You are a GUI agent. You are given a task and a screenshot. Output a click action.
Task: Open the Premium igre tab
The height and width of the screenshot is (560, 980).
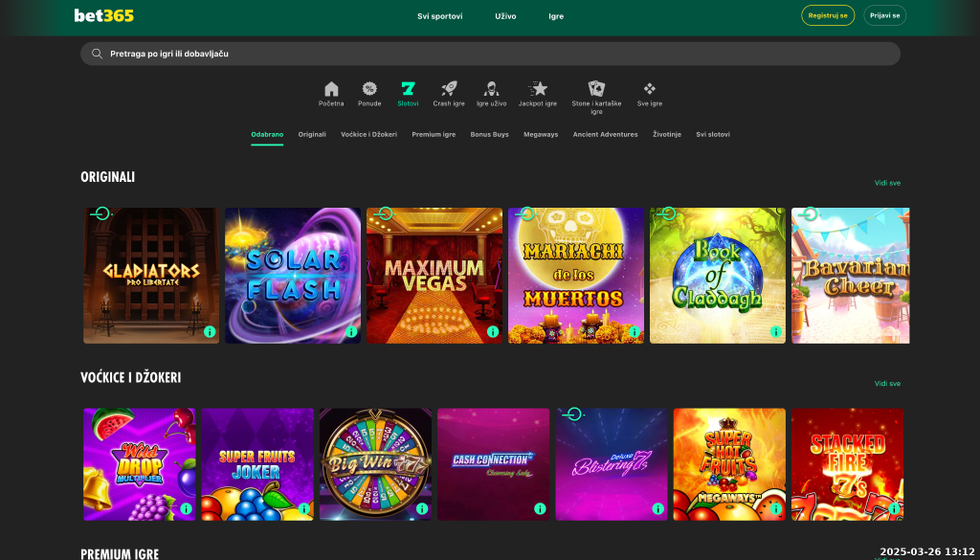coord(434,134)
